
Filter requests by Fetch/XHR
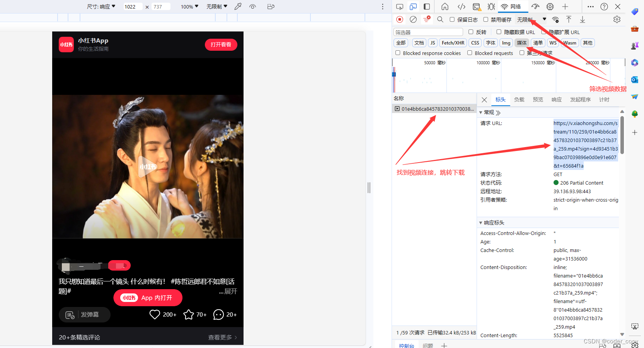pyautogui.click(x=453, y=43)
